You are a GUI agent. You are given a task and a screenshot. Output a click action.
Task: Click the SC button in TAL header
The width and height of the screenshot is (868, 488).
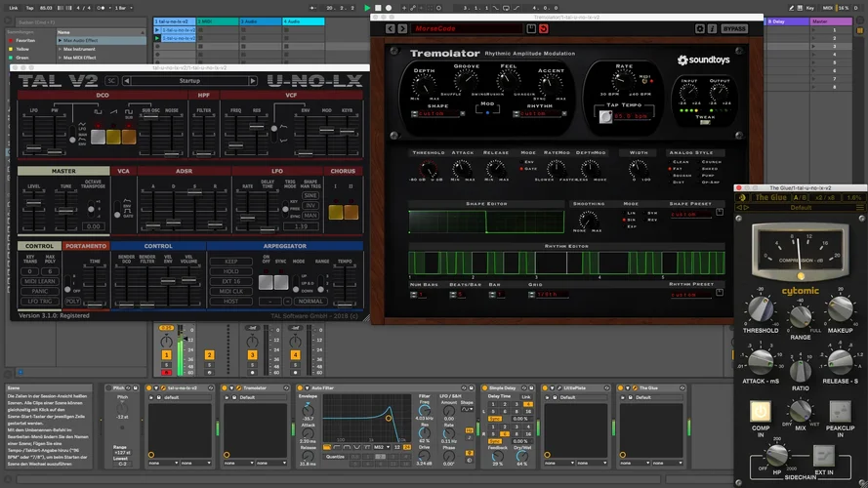111,81
